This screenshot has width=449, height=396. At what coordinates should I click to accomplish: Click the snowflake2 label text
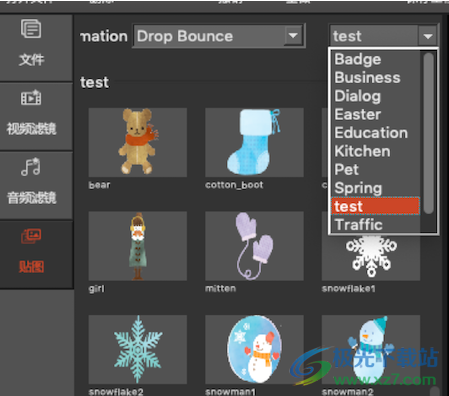(x=116, y=392)
